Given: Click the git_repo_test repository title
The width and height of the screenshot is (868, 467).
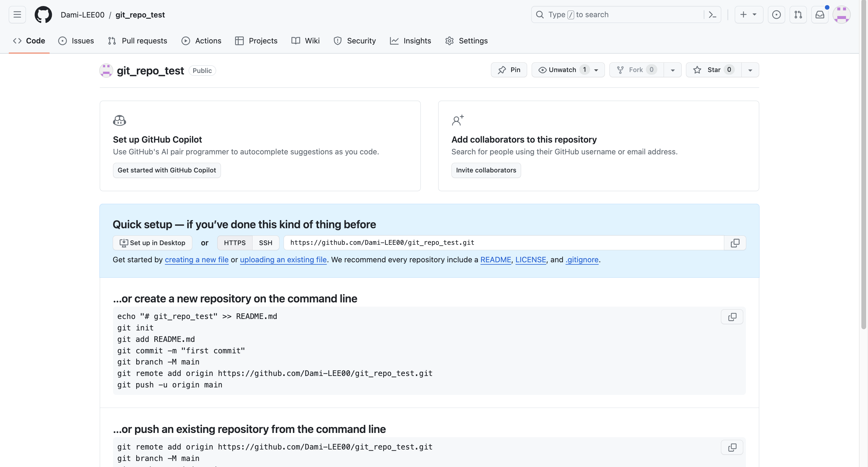Looking at the screenshot, I should tap(150, 71).
